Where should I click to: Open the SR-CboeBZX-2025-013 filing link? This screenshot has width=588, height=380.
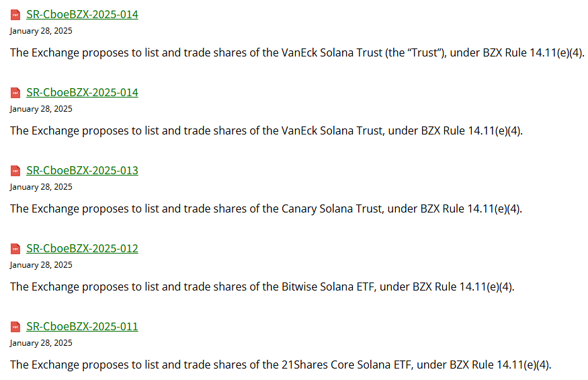(x=82, y=171)
